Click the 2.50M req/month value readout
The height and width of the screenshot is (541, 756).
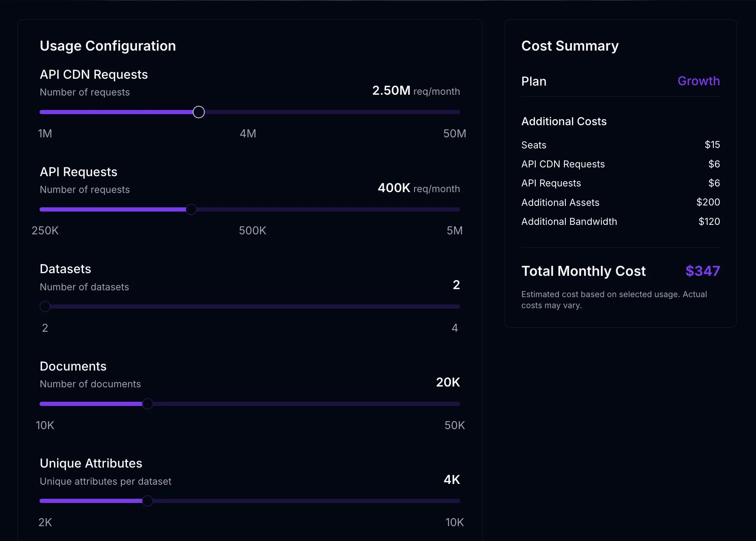[x=416, y=91]
